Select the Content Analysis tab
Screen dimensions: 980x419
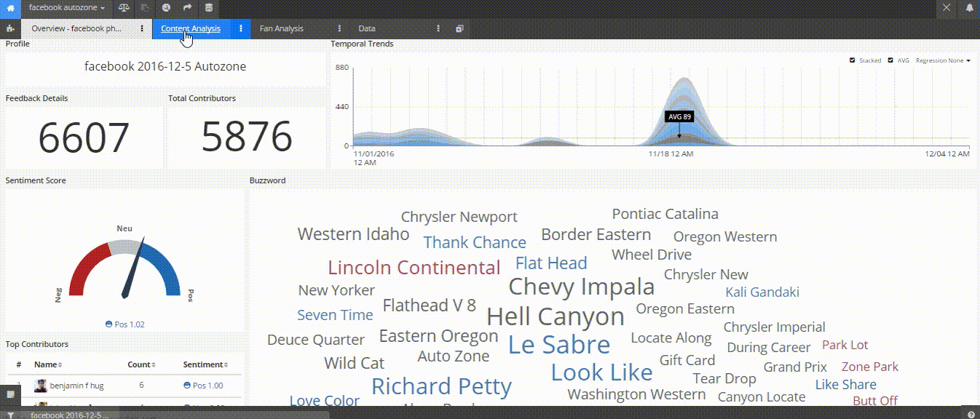click(x=190, y=29)
